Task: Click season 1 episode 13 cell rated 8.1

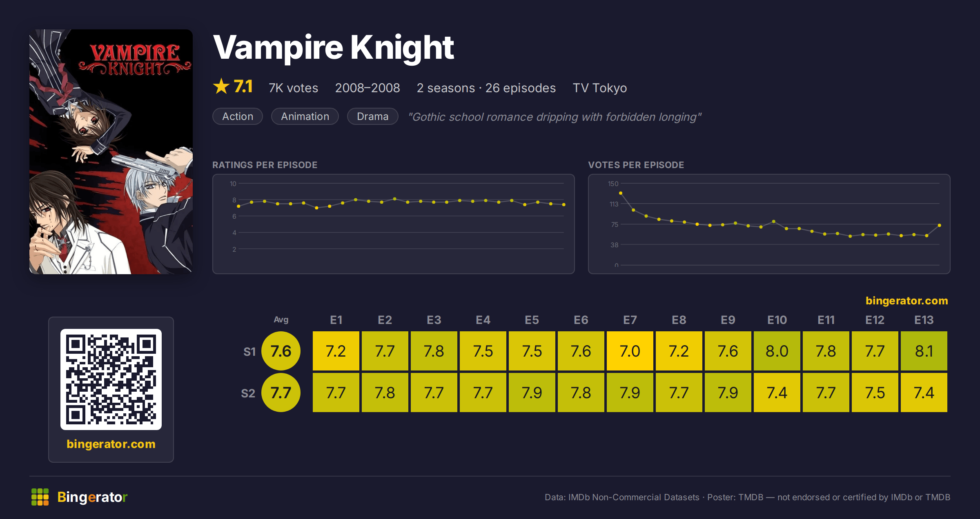Action: pos(924,351)
